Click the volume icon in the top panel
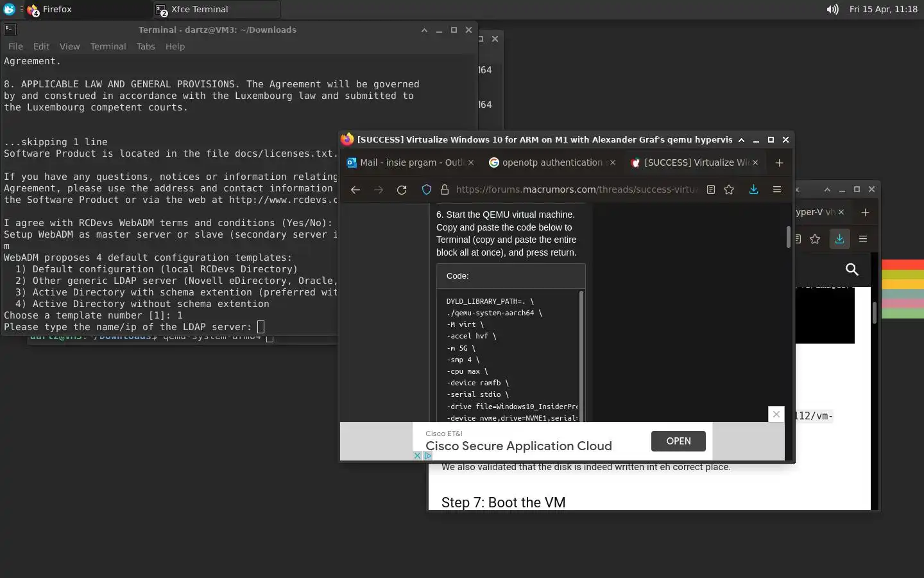Screen dimensions: 924x578 832,9
